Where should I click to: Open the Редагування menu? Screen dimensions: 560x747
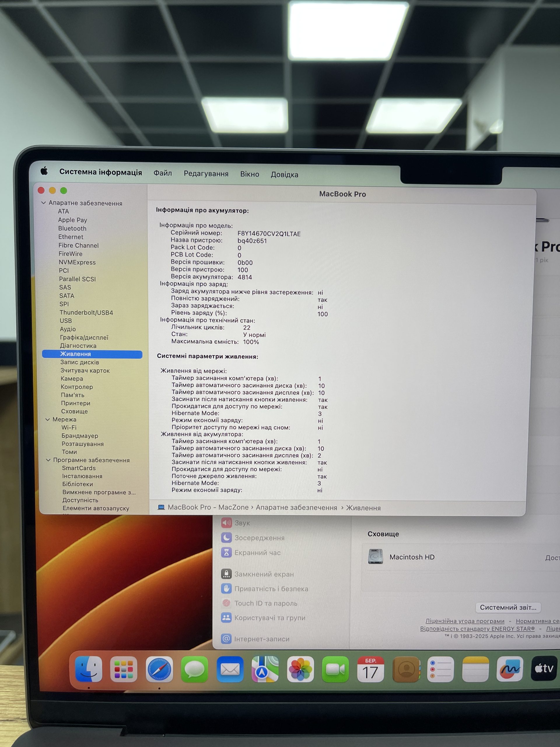206,174
